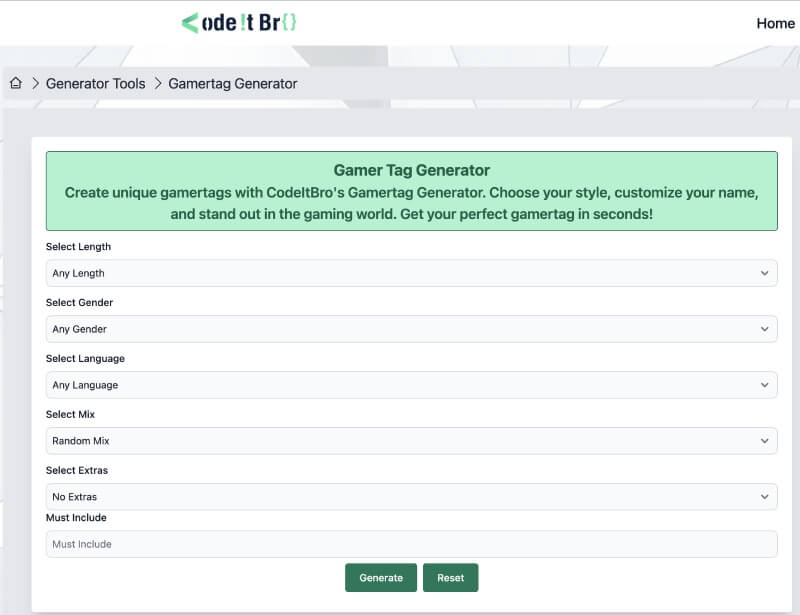The width and height of the screenshot is (800, 615).
Task: Open the Select Gender dropdown
Action: click(400, 329)
